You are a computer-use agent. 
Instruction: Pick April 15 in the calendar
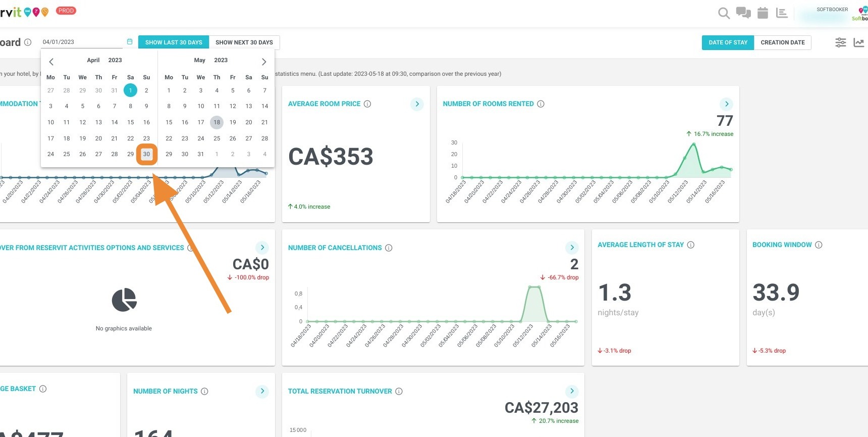(131, 122)
